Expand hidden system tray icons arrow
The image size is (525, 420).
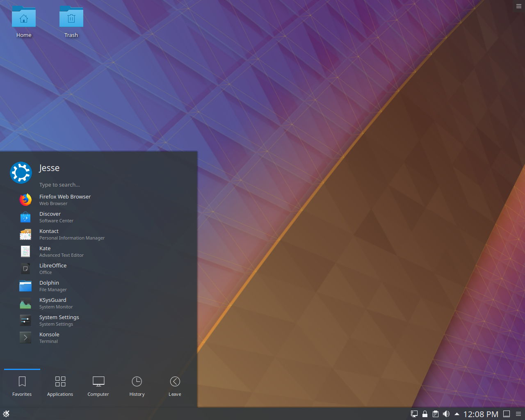(457, 414)
